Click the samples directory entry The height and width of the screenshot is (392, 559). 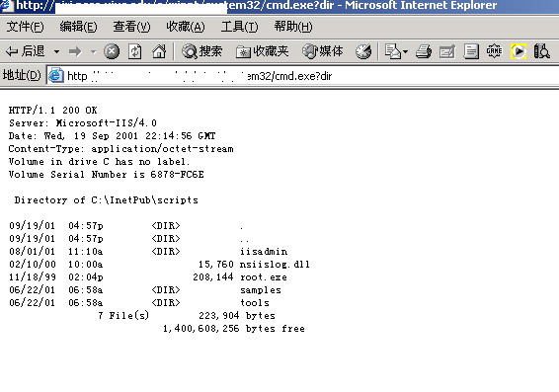click(261, 290)
